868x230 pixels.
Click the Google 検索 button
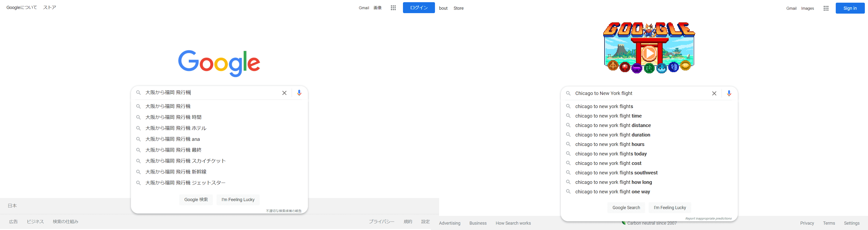(x=196, y=200)
